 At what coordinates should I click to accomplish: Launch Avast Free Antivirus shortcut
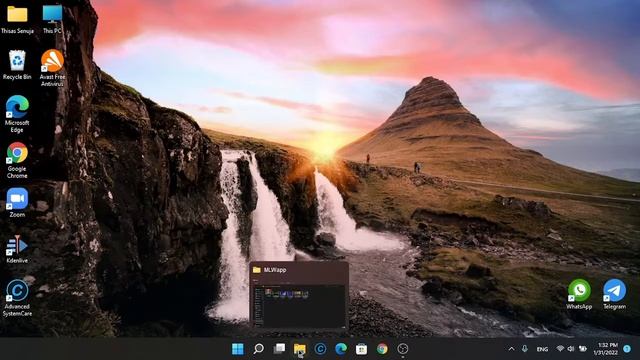52,68
